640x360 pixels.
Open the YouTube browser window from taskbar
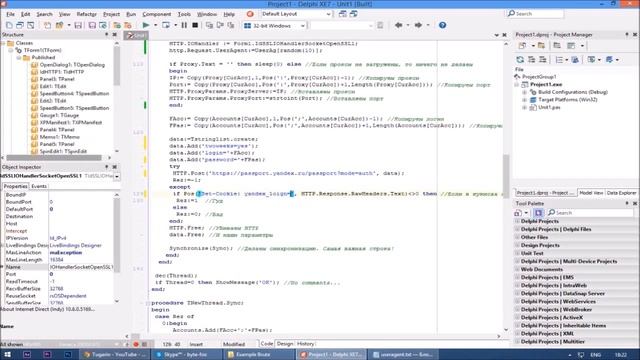point(114,354)
